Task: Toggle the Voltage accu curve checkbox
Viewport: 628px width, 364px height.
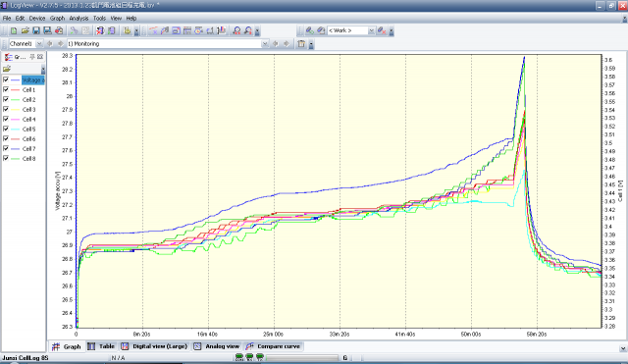Action: pos(6,79)
